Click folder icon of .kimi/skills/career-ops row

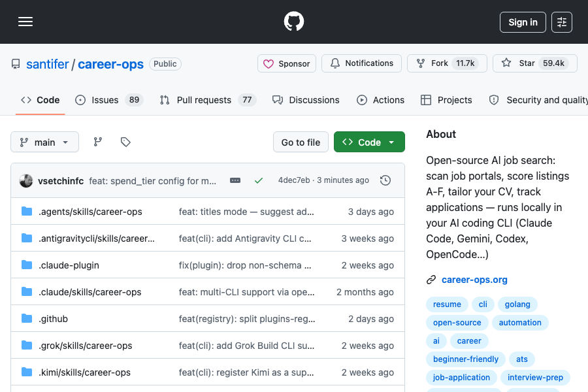coord(27,372)
